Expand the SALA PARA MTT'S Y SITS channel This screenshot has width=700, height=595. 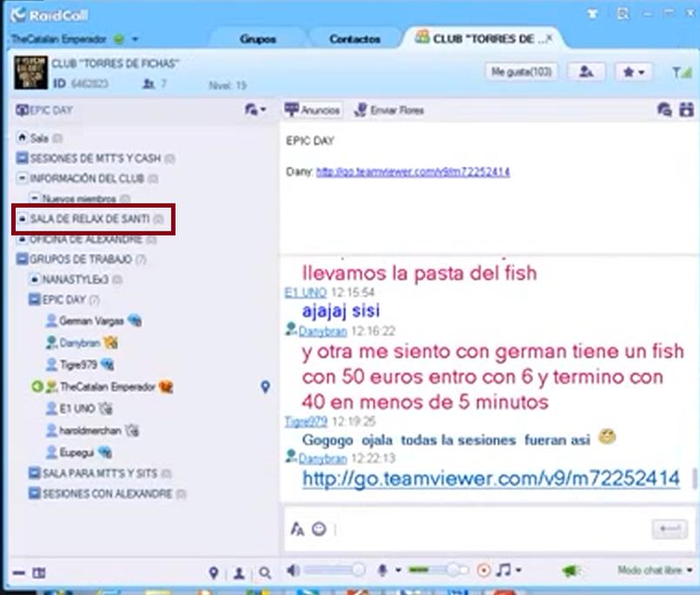(x=35, y=472)
